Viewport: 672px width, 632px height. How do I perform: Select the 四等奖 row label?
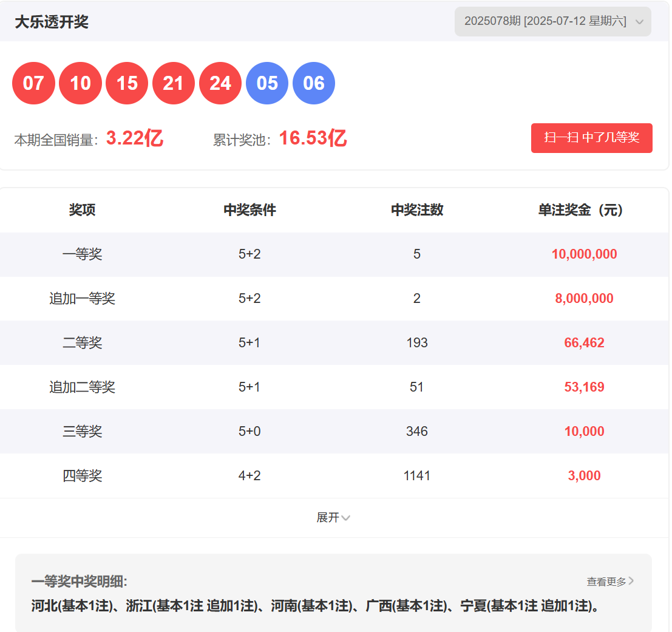pyautogui.click(x=83, y=475)
